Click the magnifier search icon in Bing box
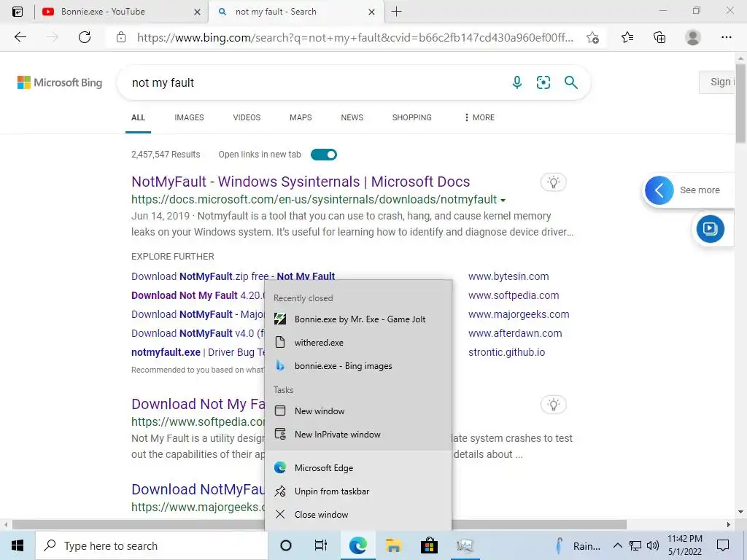 coord(570,82)
